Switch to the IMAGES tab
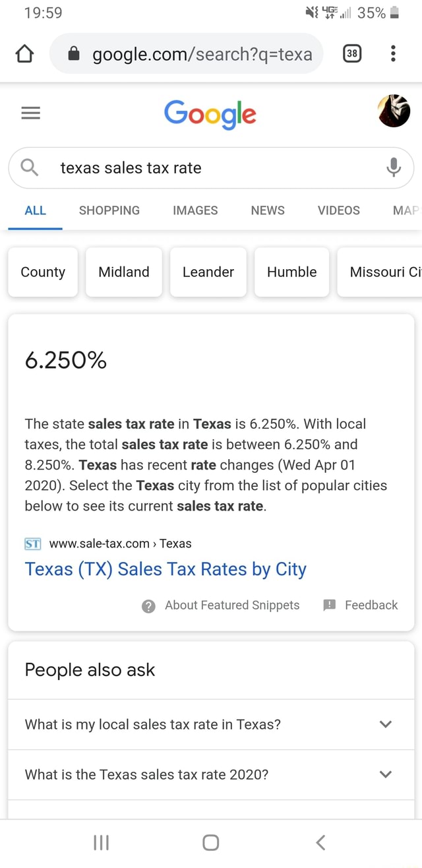The width and height of the screenshot is (422, 868). tap(195, 210)
